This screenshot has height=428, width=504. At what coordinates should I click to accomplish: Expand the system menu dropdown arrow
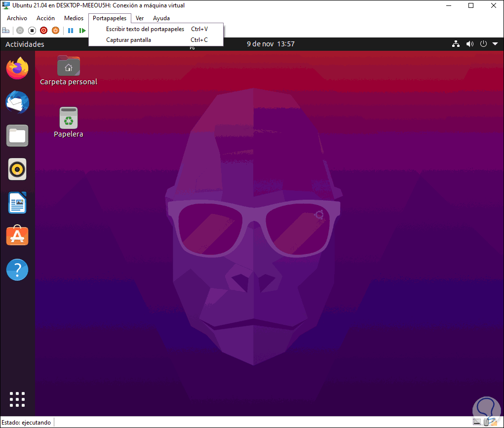495,44
